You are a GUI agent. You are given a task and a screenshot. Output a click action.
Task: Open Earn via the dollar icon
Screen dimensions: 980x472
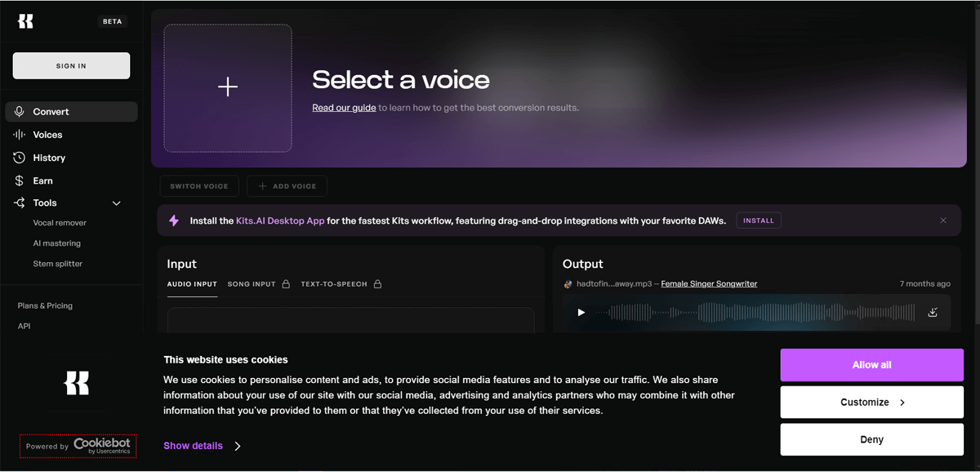[x=20, y=180]
